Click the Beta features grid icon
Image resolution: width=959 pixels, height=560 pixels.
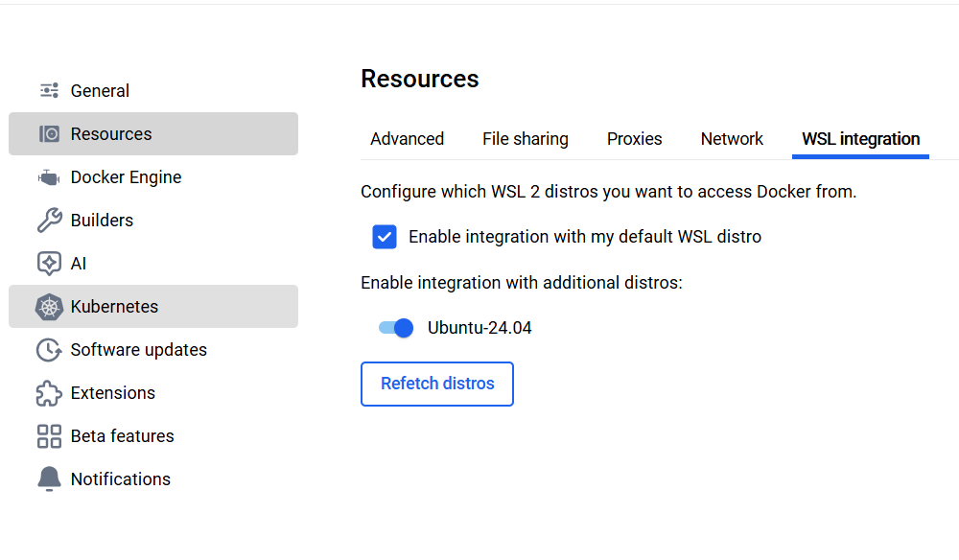click(x=49, y=436)
